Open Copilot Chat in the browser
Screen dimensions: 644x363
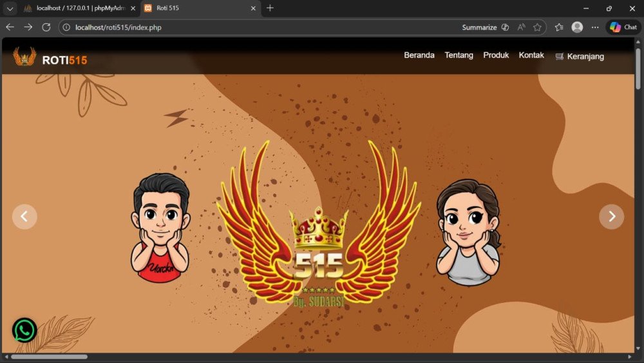point(623,27)
